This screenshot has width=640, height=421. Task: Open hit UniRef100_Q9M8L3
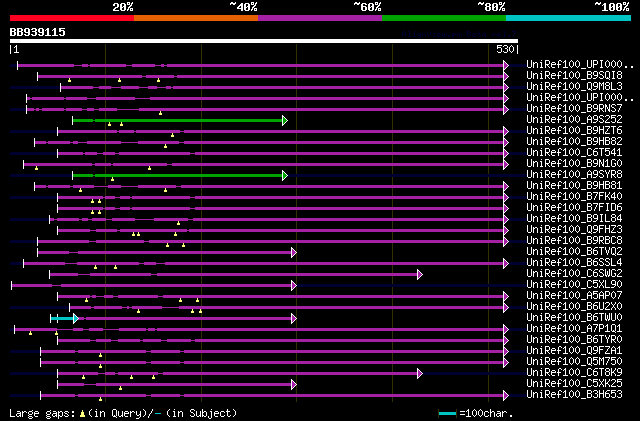coord(574,87)
